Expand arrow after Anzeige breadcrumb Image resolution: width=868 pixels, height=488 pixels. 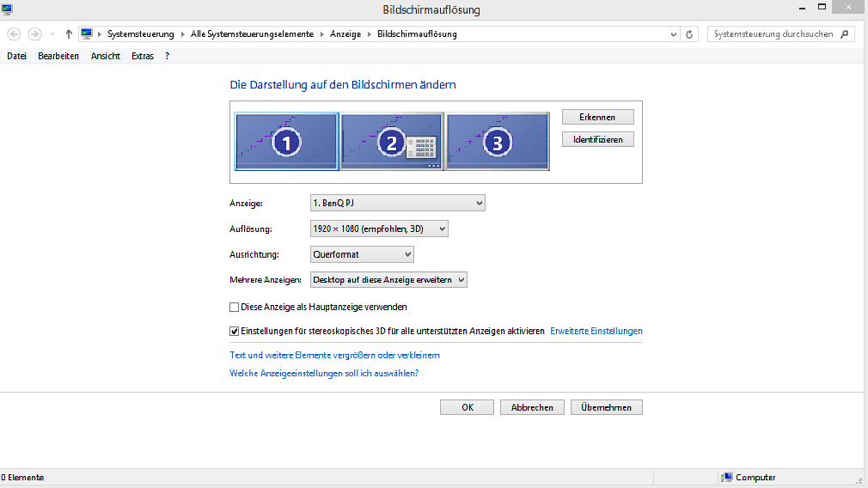coord(370,34)
